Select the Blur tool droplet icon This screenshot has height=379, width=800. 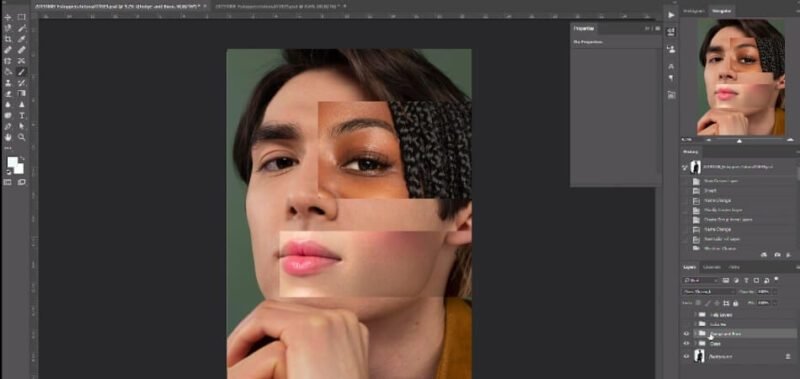coord(8,104)
